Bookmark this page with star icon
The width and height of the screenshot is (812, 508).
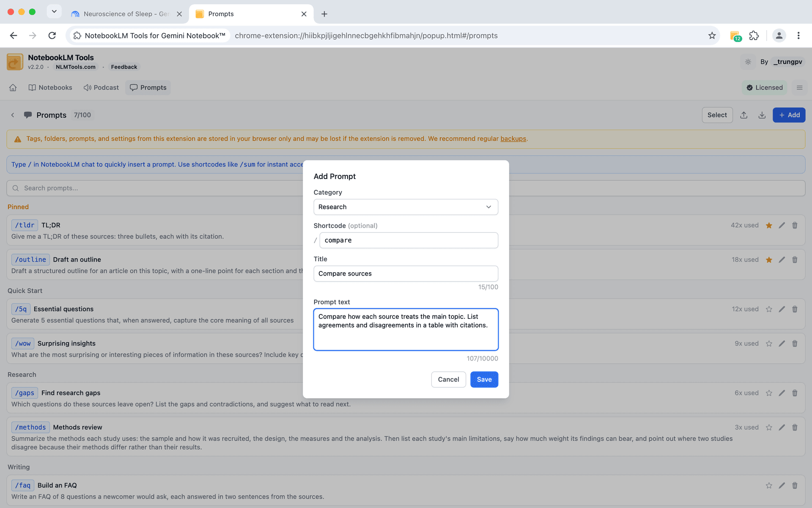tap(712, 36)
